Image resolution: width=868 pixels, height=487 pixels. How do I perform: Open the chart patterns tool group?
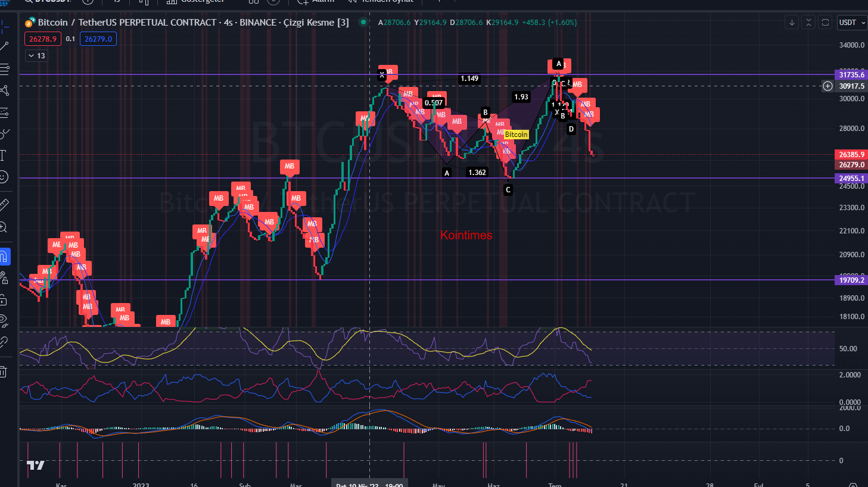(x=4, y=90)
